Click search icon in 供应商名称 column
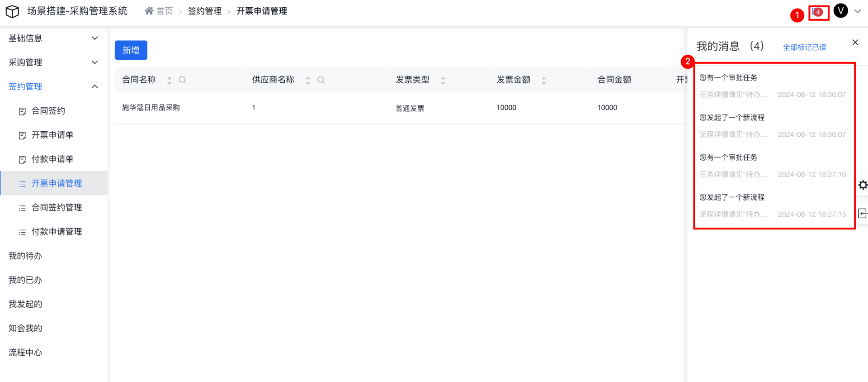This screenshot has width=868, height=382. click(x=321, y=80)
